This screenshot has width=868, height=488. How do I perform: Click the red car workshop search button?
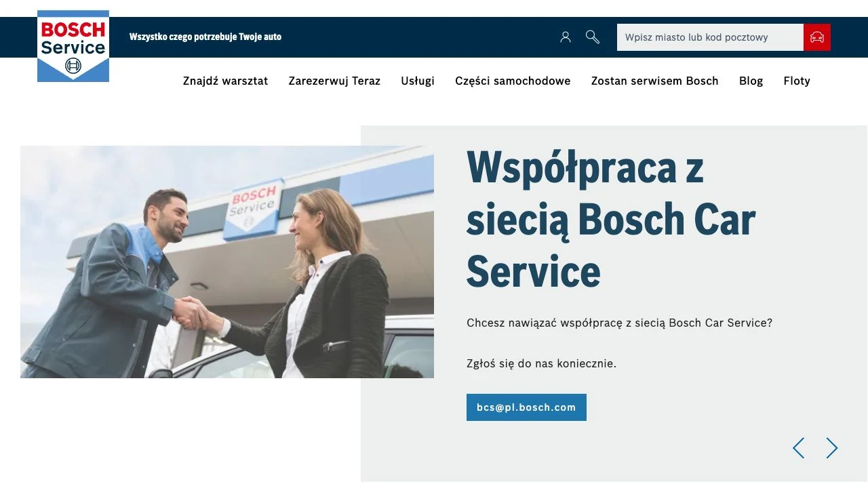(817, 37)
